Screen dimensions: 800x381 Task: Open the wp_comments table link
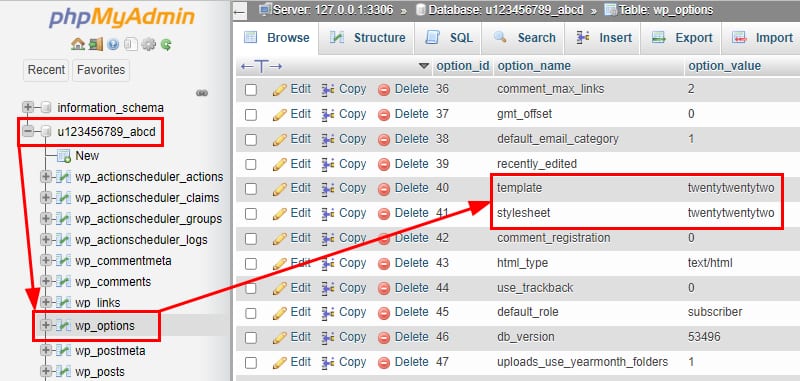point(113,282)
